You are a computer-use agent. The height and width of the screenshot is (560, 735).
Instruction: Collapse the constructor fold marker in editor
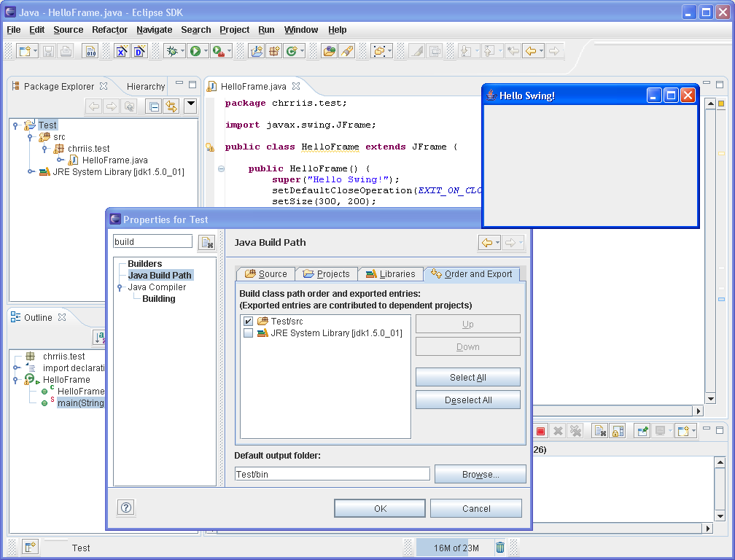click(x=221, y=168)
